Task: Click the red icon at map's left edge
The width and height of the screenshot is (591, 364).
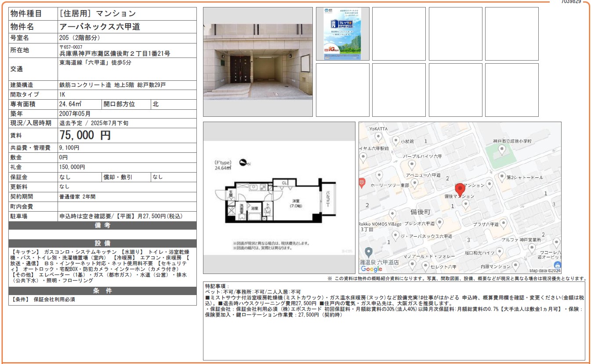Action: point(362,183)
